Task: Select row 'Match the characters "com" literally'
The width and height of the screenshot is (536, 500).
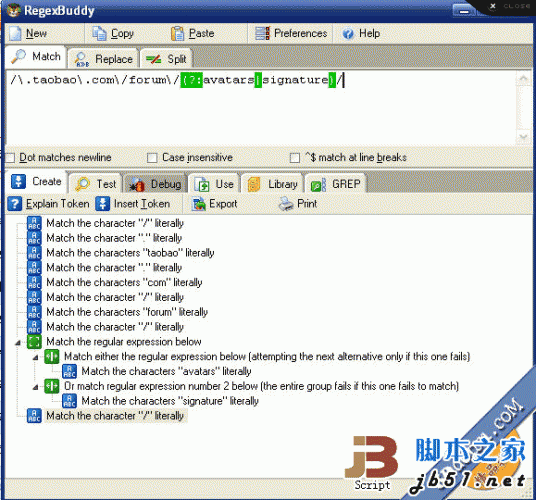Action: click(124, 283)
